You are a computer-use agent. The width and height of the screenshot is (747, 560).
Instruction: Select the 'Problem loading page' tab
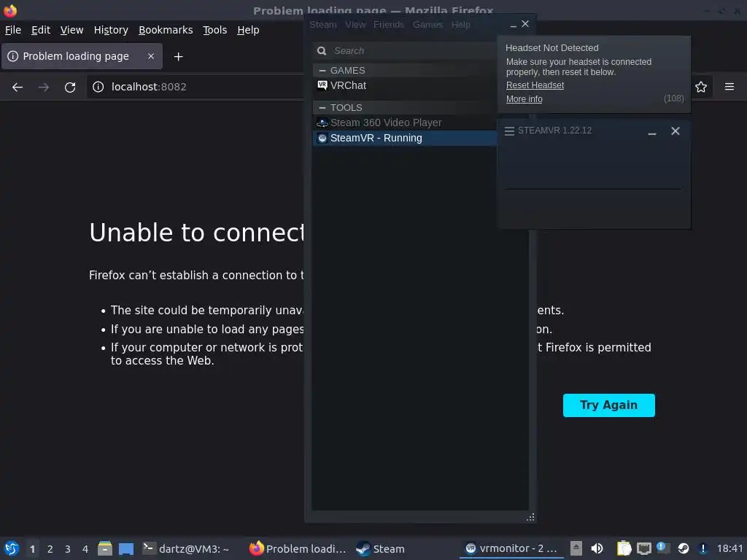pos(82,56)
